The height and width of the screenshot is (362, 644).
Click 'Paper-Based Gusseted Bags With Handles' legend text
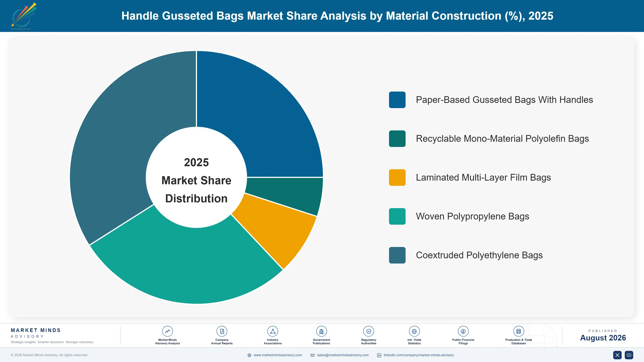coord(504,100)
